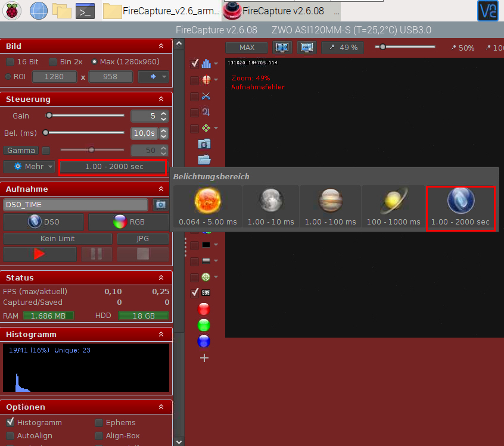
Task: Select the Max (1280x960) radio button
Action: coord(94,62)
